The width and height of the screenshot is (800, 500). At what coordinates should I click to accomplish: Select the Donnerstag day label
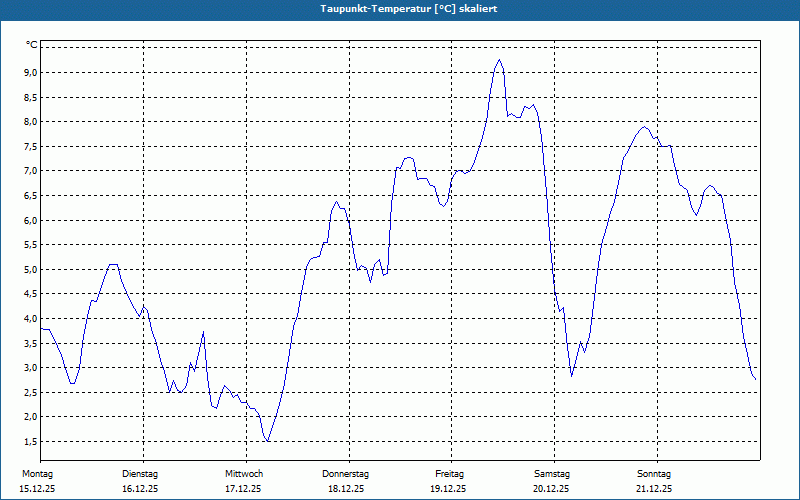345,474
